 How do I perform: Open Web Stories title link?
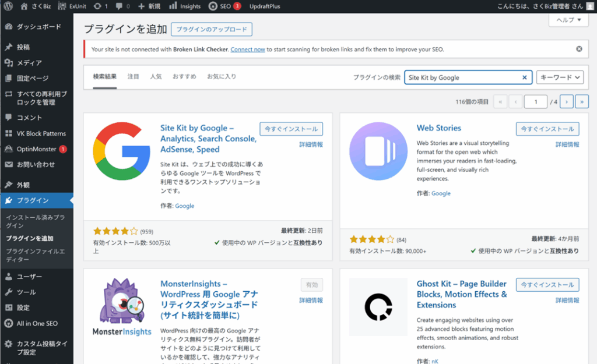(x=438, y=128)
